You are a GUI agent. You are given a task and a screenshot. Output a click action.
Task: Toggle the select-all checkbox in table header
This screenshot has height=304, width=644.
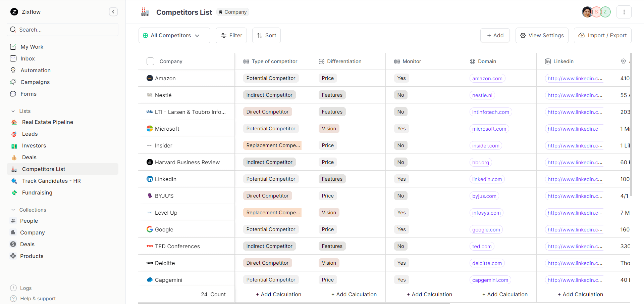150,61
